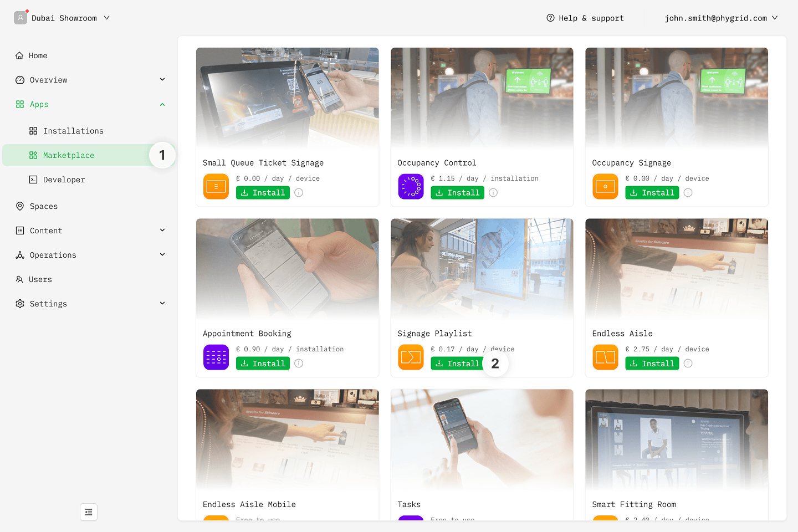Open info for Endless Aisle pricing
The image size is (798, 532).
click(x=688, y=364)
